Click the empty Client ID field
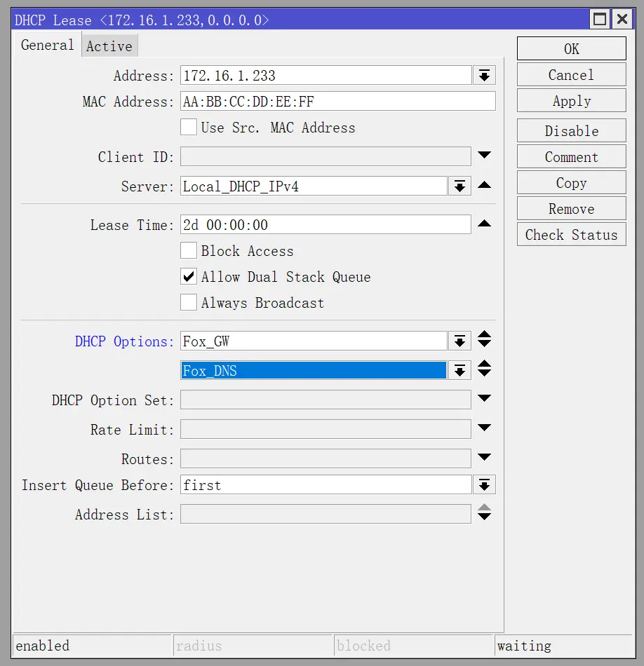This screenshot has width=644, height=666. click(326, 157)
